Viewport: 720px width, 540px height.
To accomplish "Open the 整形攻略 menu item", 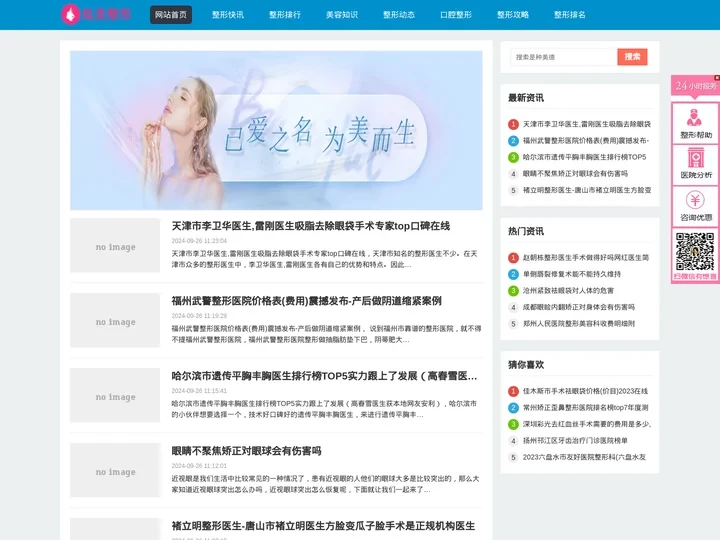I will coord(513,15).
